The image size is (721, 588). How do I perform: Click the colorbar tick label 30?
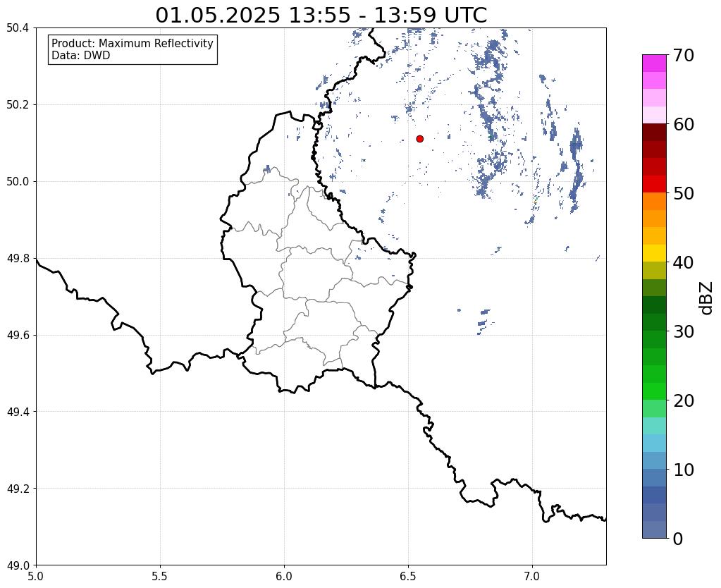(x=684, y=331)
